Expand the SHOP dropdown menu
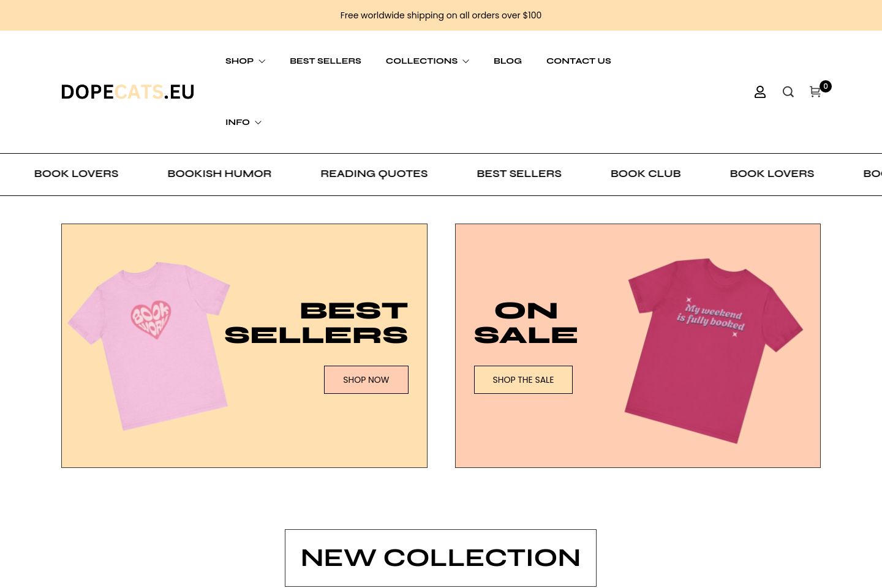The width and height of the screenshot is (882, 588). pos(245,61)
